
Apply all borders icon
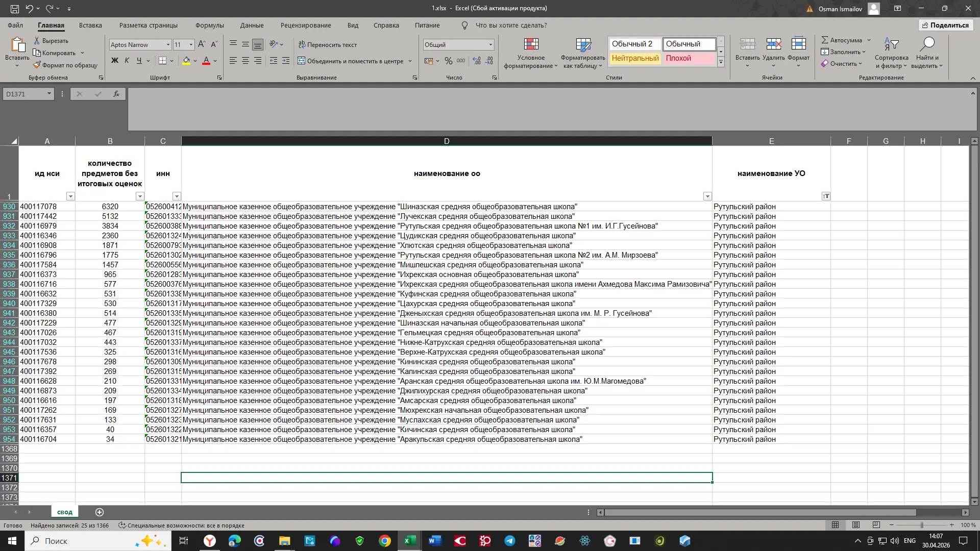[x=162, y=61]
